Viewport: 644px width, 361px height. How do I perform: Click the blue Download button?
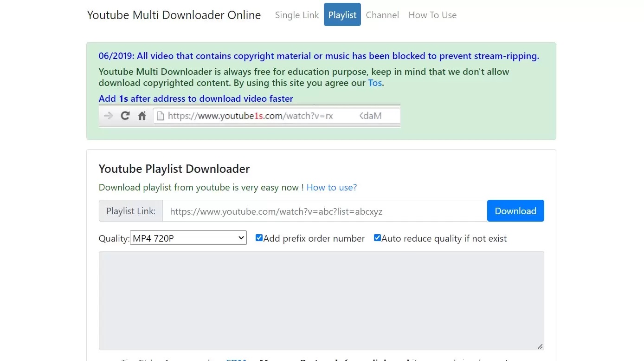pyautogui.click(x=515, y=211)
